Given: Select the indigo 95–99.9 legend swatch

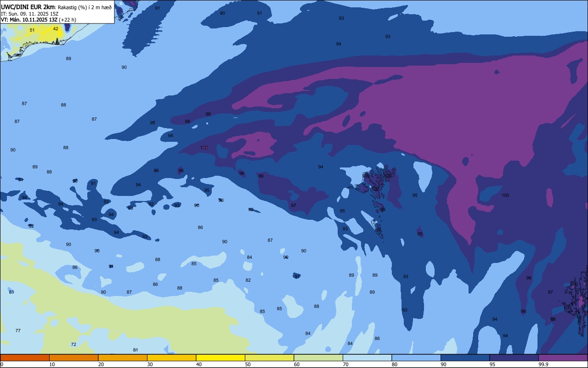Looking at the screenshot, I should pyautogui.click(x=514, y=357).
